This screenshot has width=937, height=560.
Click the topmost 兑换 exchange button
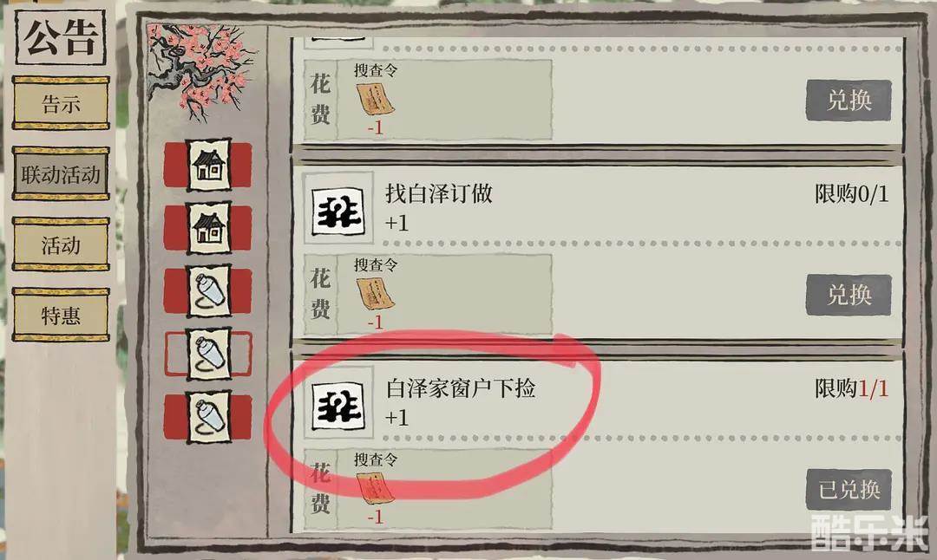849,100
